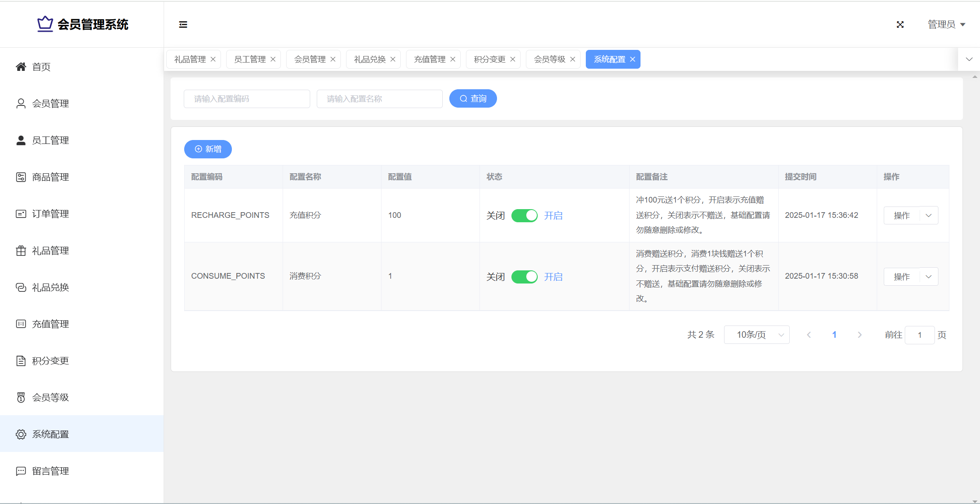Open the 10条/页 page size dropdown

[756, 335]
